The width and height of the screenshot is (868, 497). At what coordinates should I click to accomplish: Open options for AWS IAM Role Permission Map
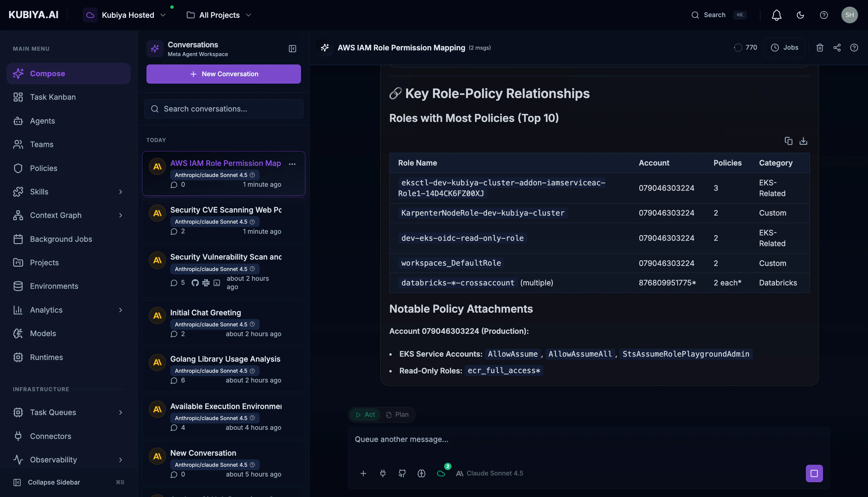point(292,164)
